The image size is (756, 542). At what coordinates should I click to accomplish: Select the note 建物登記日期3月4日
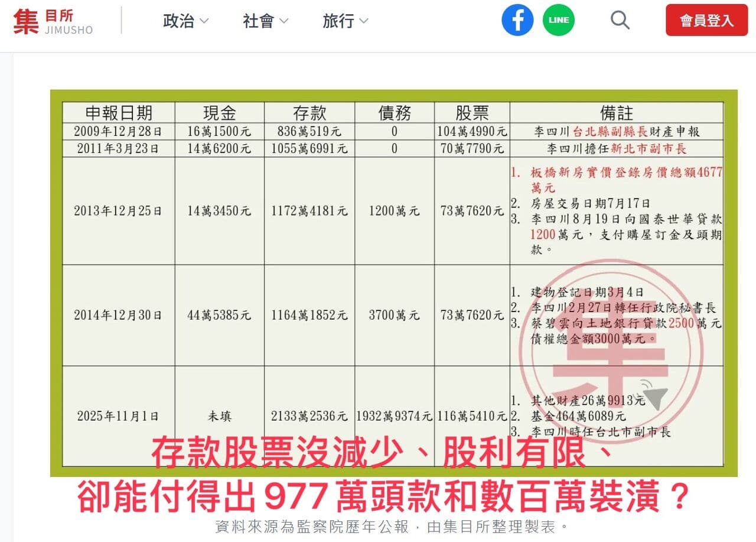pos(587,293)
